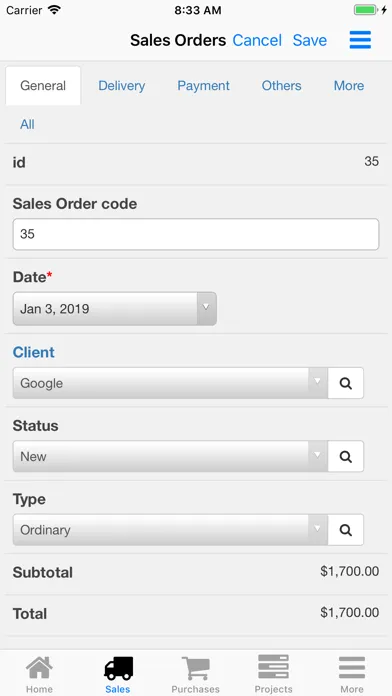The image size is (392, 696).
Task: Search statuses with magnifier icon
Action: click(346, 456)
